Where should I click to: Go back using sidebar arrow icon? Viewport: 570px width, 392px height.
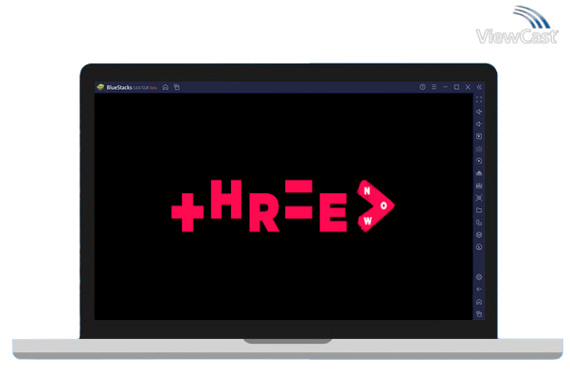click(x=479, y=290)
